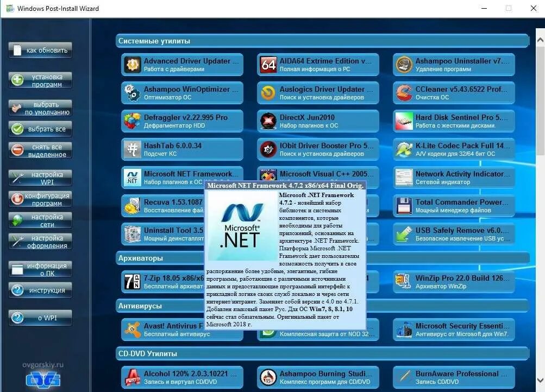Screen dimensions: 545x392
Task: Click the Uninstall Tool icon
Action: [x=133, y=234]
